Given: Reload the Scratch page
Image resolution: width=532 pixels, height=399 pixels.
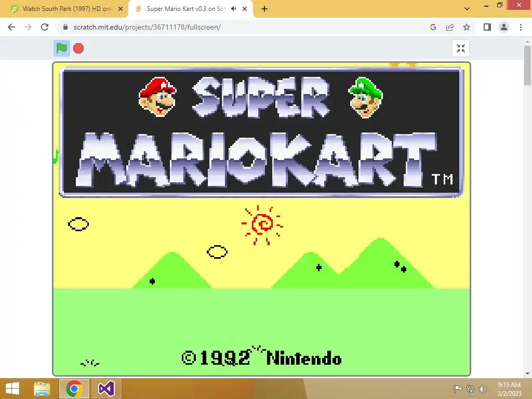Looking at the screenshot, I should click(45, 27).
